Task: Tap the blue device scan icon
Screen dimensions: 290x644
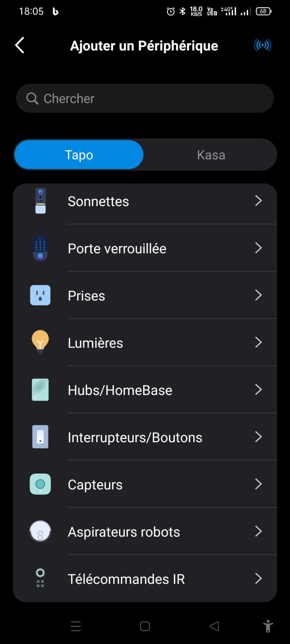Action: click(x=262, y=45)
